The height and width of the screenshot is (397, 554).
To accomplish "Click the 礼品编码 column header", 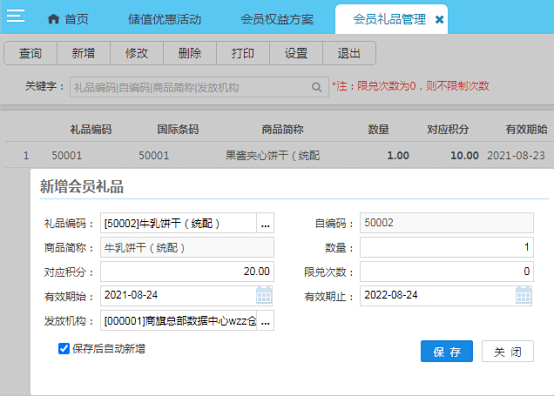I will pyautogui.click(x=91, y=129).
